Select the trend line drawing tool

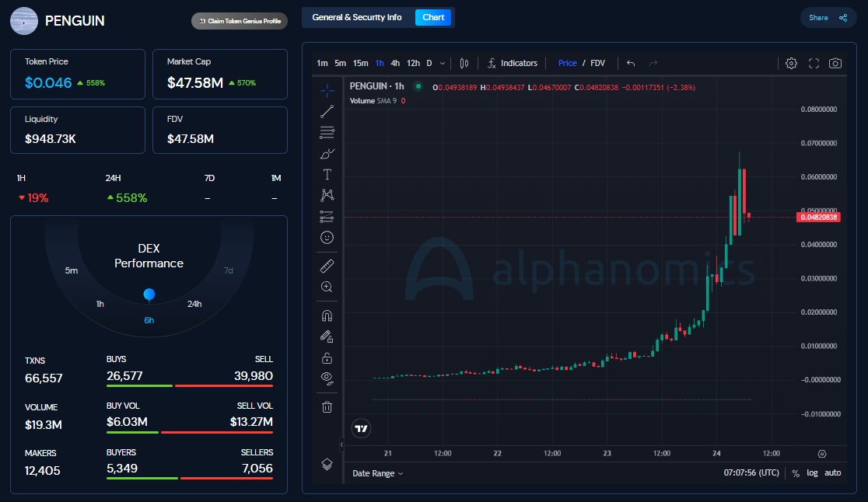[326, 110]
